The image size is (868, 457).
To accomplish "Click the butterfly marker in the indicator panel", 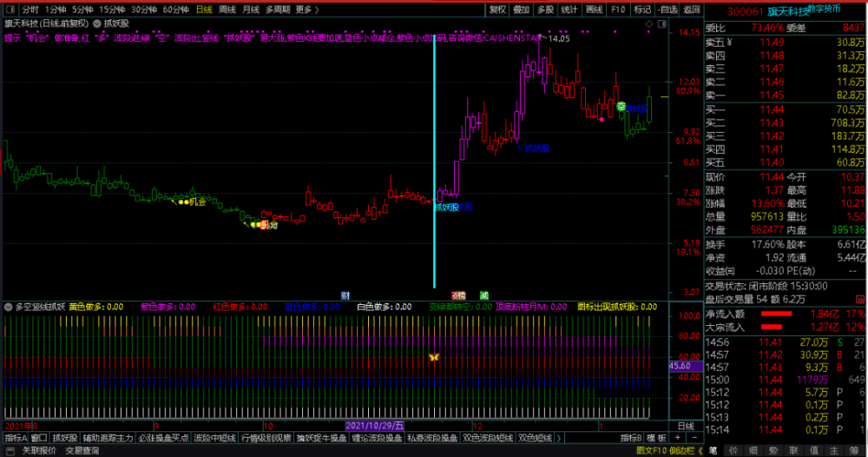I will click(x=433, y=357).
